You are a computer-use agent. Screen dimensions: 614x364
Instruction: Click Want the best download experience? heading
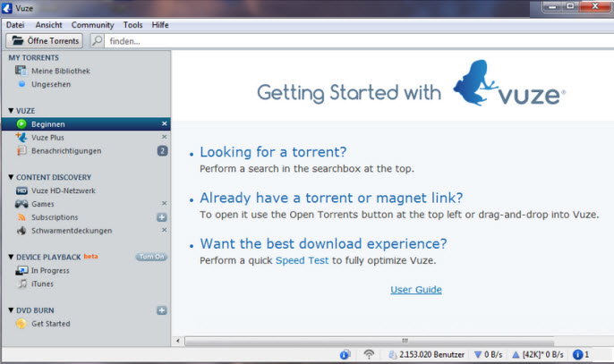pos(323,243)
